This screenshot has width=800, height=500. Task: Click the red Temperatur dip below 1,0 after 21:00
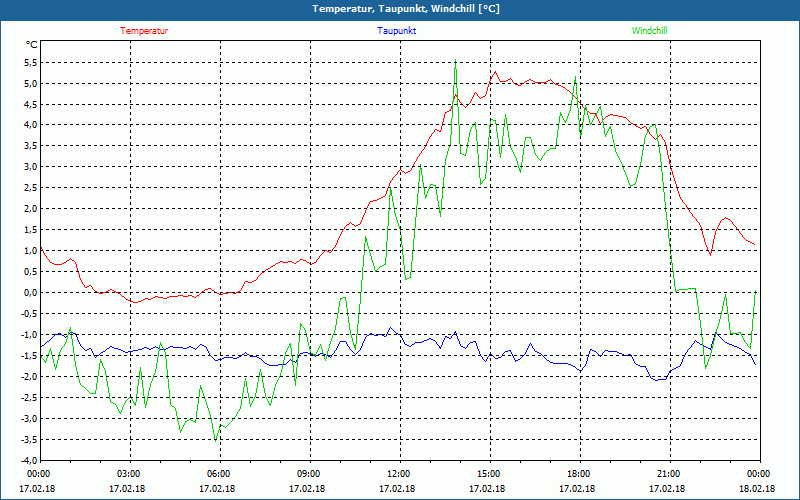710,254
